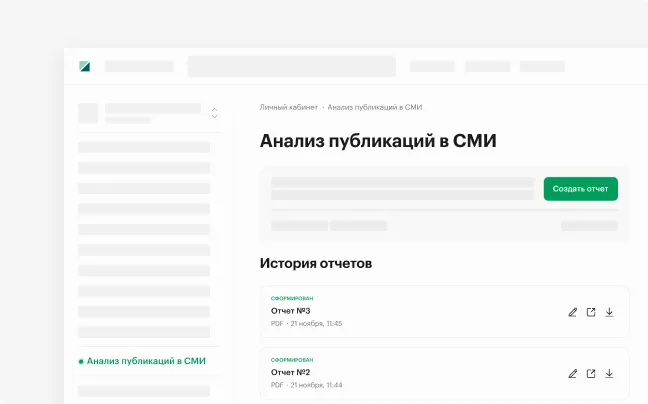Edit report Отчет №2 with pencil icon
The image size is (648, 404).
572,374
